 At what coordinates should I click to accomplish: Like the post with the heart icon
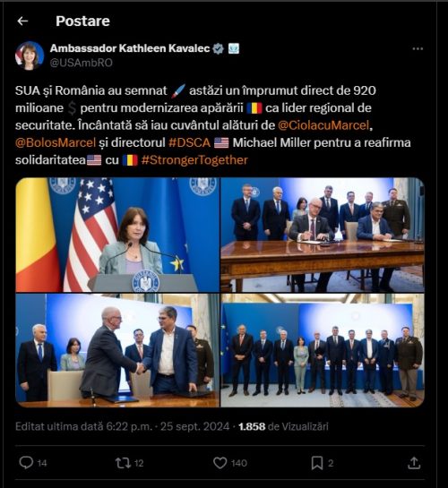(x=220, y=463)
